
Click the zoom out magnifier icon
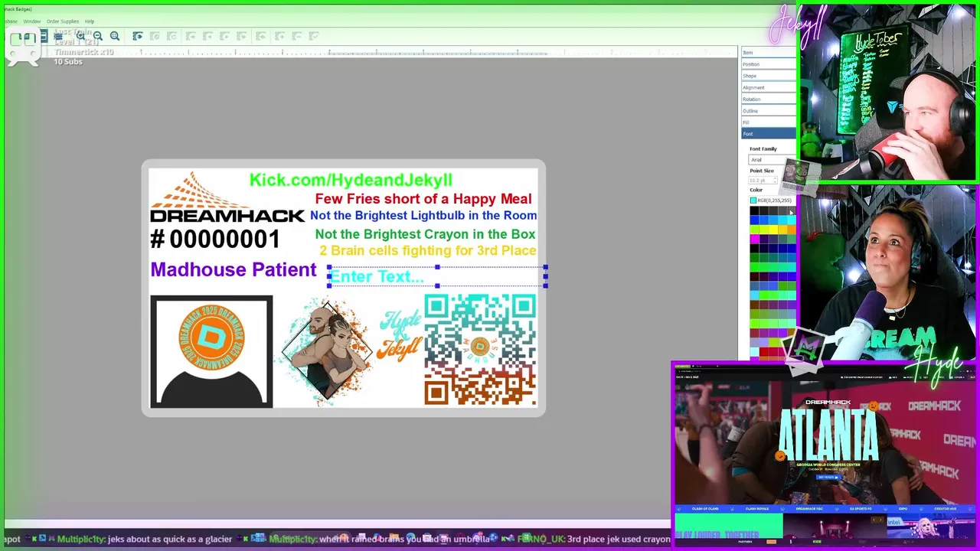coord(98,36)
